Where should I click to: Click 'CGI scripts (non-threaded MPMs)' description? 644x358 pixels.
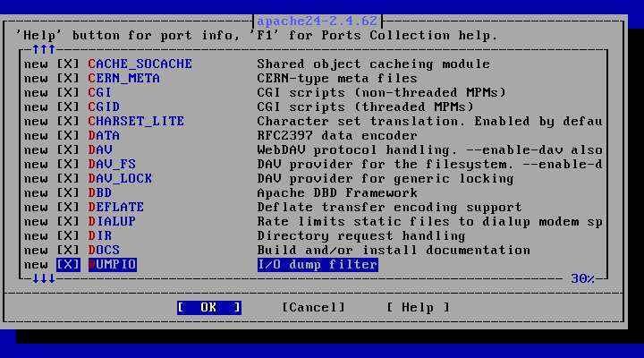(x=382, y=93)
